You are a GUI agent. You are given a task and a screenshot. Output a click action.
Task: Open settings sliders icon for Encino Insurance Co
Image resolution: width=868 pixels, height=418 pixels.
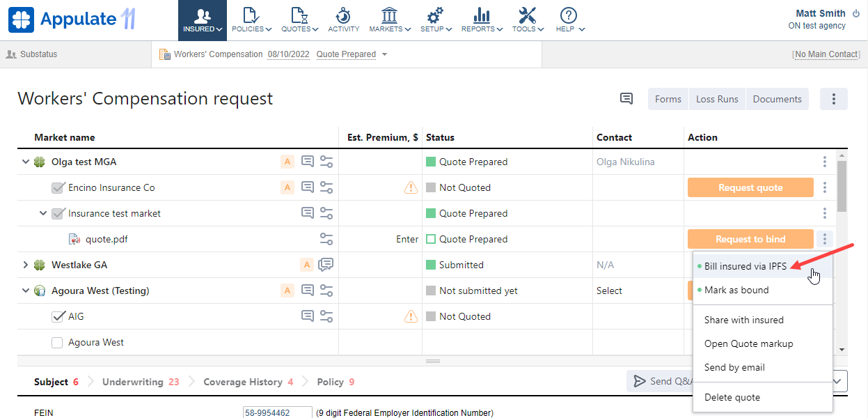click(326, 187)
